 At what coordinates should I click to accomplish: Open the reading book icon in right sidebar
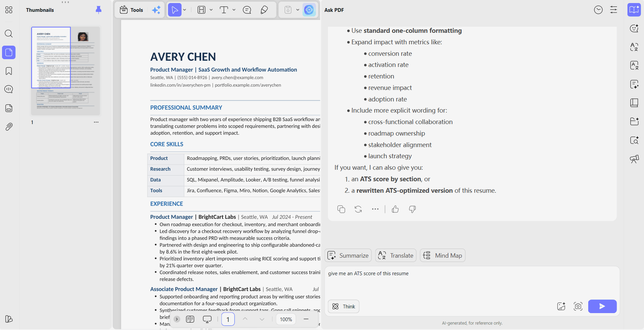(x=634, y=103)
